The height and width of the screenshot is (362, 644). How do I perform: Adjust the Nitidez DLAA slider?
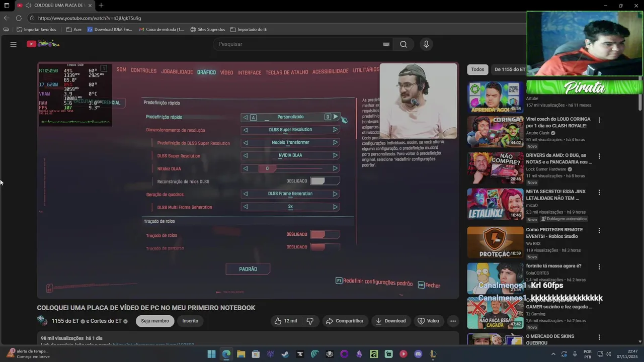pyautogui.click(x=290, y=168)
